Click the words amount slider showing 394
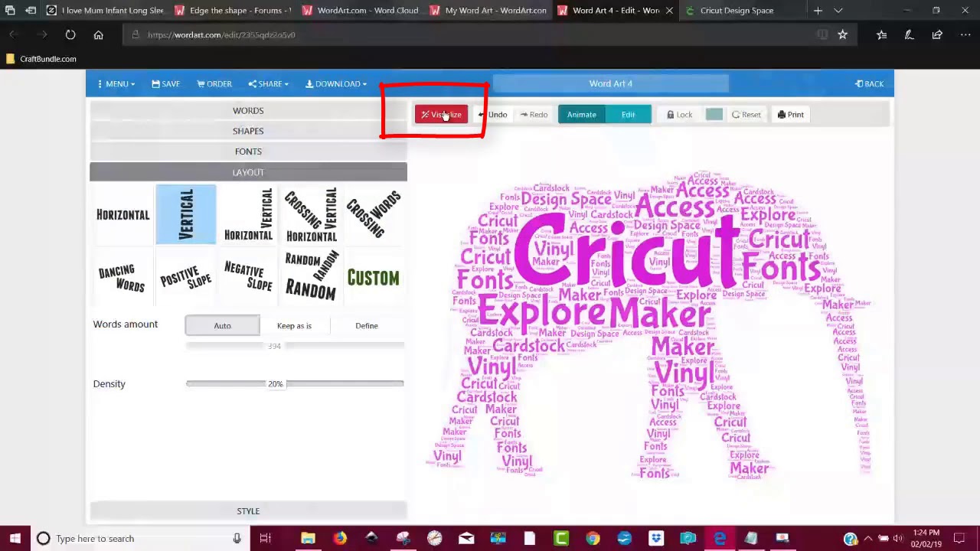Image resolution: width=980 pixels, height=551 pixels. (295, 346)
